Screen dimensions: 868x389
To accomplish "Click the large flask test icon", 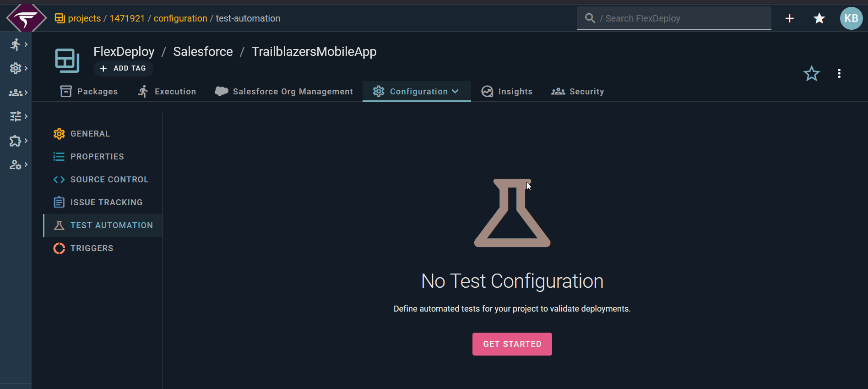I will click(512, 213).
